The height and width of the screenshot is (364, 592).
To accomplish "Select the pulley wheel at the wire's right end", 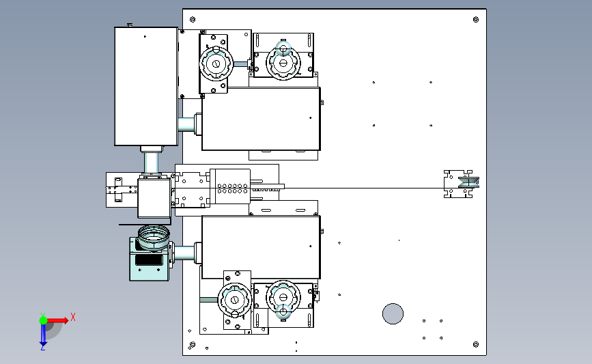I will pyautogui.click(x=468, y=182).
